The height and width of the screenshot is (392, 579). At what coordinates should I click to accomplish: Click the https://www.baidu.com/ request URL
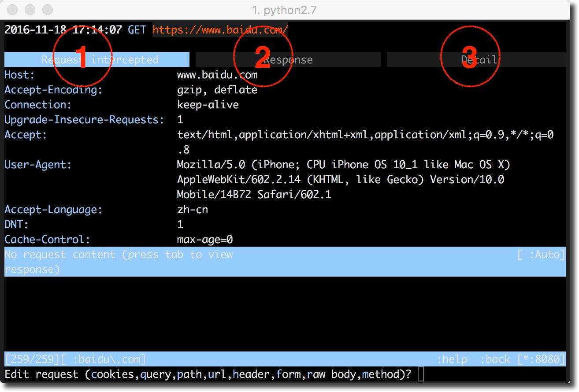pos(220,30)
